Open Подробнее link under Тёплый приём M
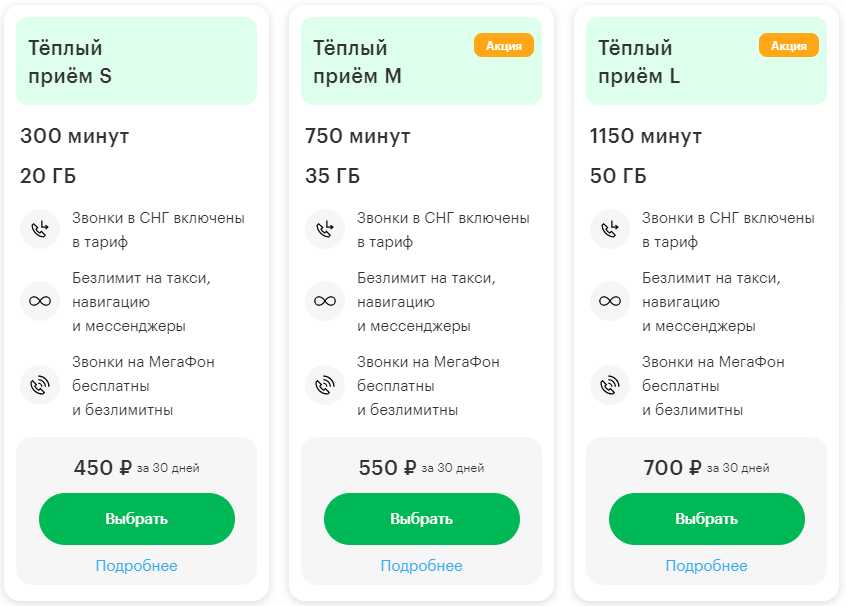This screenshot has width=846, height=606. [x=421, y=566]
